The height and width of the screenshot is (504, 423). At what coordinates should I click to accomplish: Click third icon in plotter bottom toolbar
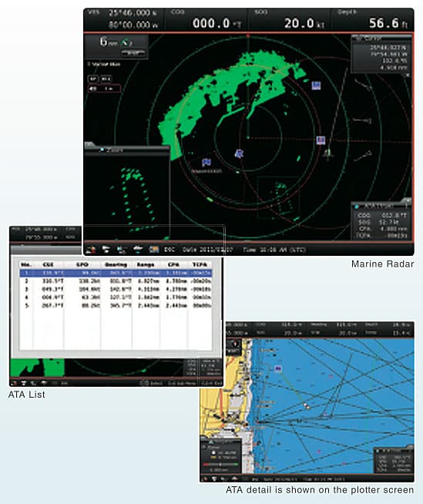pyautogui.click(x=225, y=479)
